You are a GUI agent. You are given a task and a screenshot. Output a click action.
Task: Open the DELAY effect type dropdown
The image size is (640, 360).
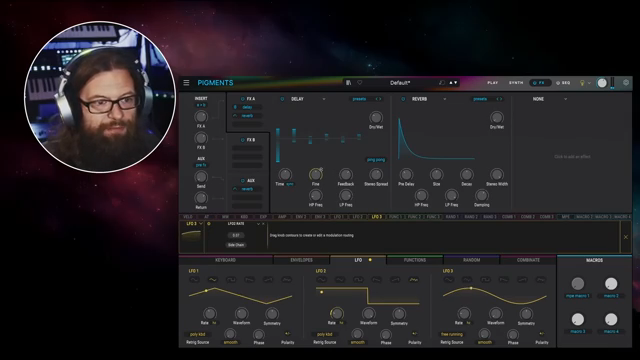(x=324, y=99)
